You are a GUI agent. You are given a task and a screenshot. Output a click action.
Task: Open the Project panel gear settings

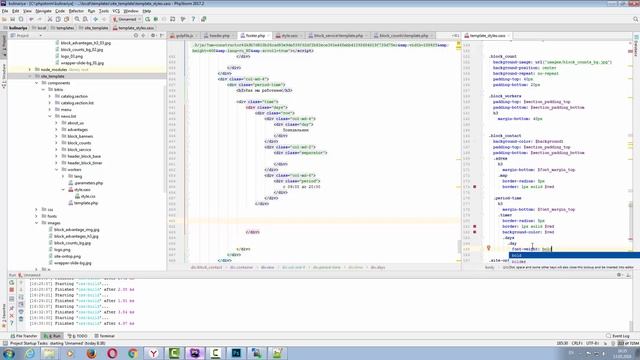pos(153,36)
